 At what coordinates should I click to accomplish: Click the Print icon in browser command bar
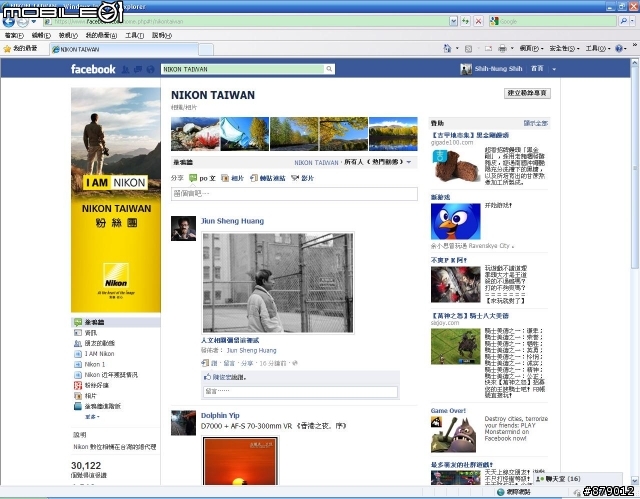[x=502, y=49]
